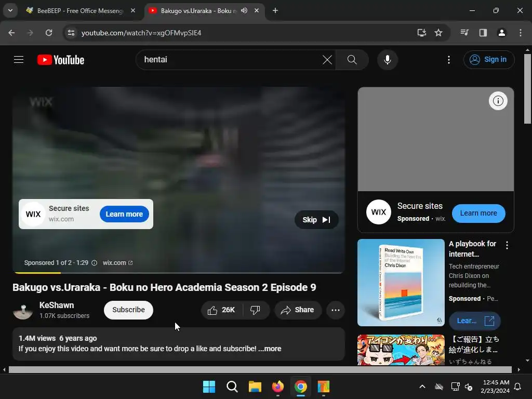Close the BeeBEEP tab
This screenshot has height=399, width=532.
(x=133, y=10)
